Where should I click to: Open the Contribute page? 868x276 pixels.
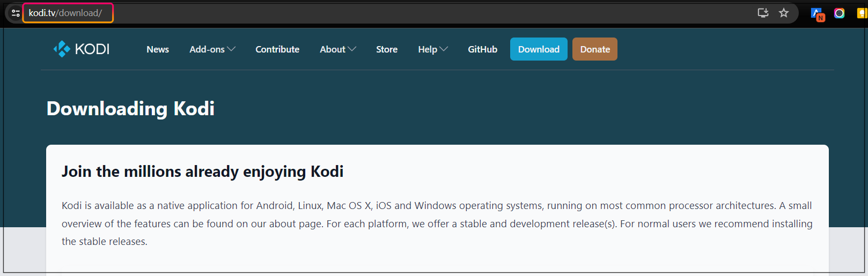[277, 49]
